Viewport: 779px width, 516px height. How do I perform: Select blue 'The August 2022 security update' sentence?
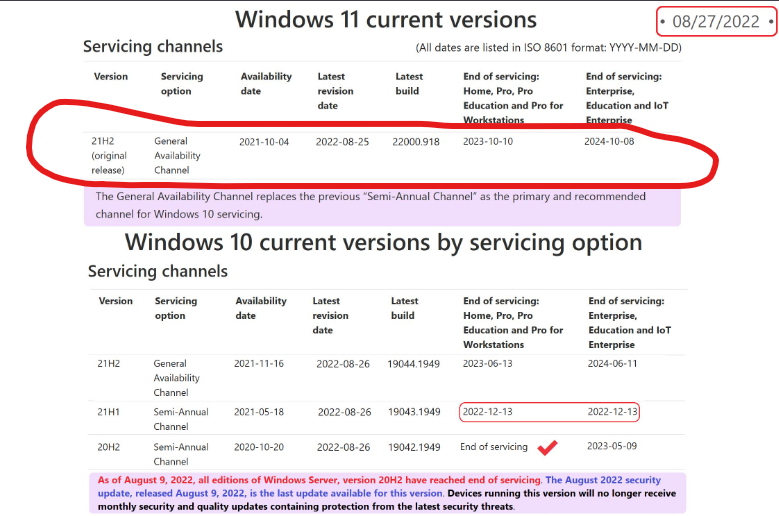coord(380,487)
